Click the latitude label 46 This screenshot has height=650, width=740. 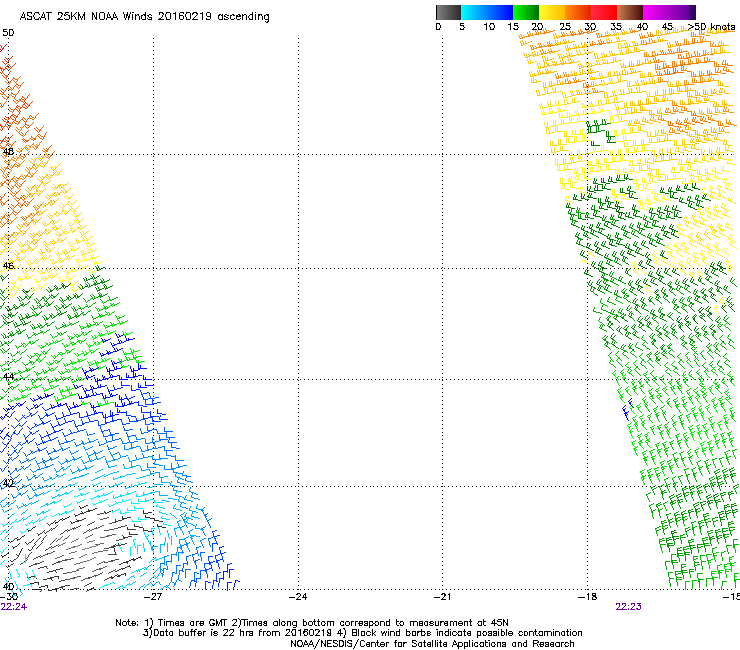pos(8,266)
